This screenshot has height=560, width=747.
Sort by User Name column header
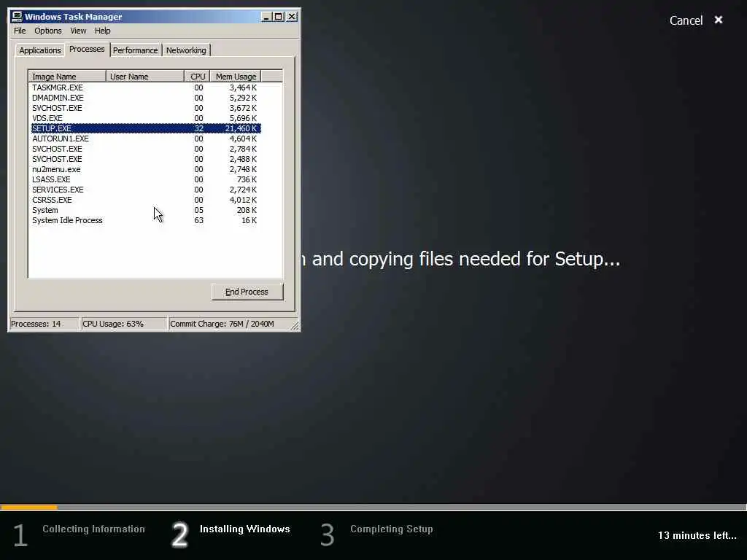(145, 76)
